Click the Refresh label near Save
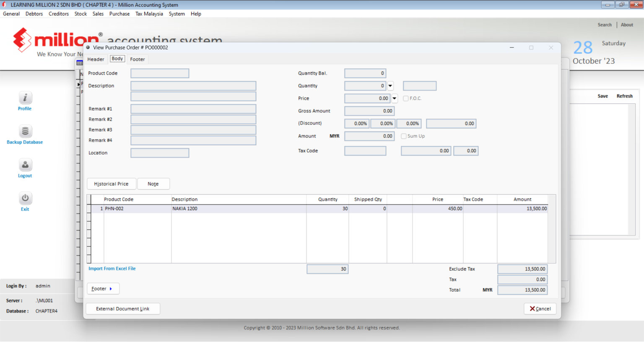This screenshot has width=644, height=342. [624, 96]
